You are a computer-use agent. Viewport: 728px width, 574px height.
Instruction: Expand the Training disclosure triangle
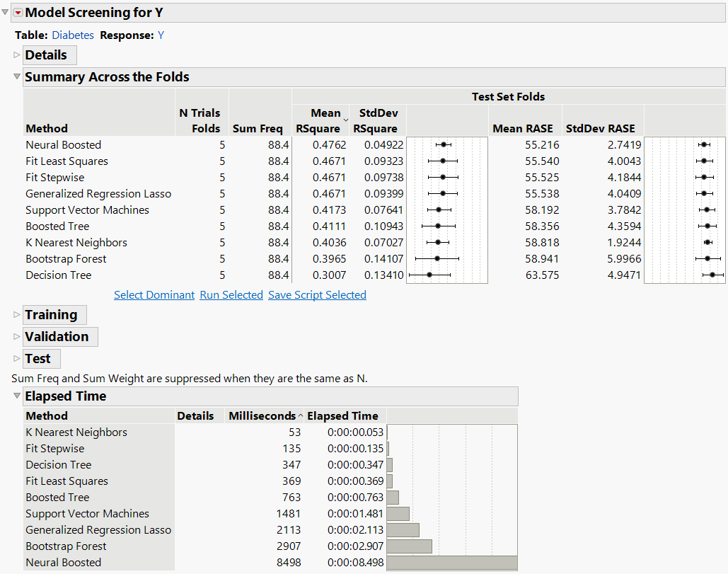coord(16,314)
